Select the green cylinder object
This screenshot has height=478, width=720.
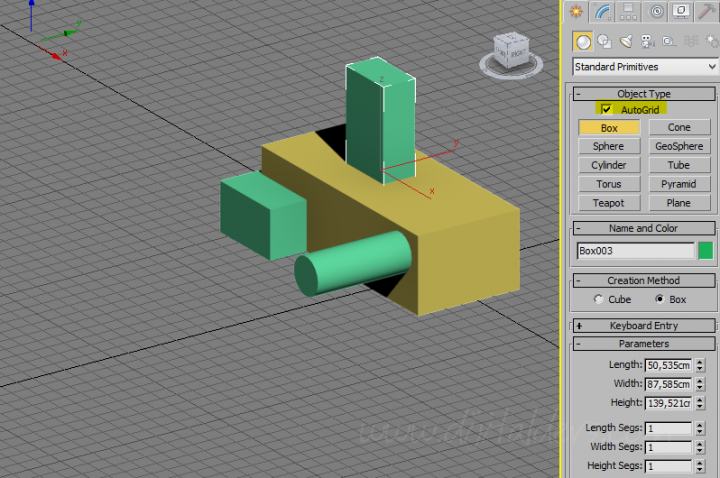click(x=352, y=264)
